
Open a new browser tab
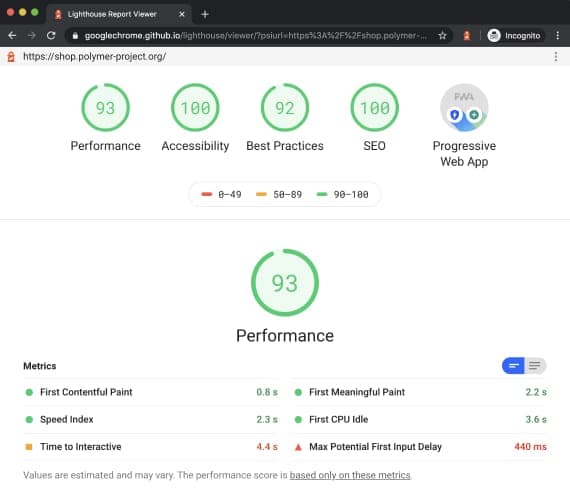click(205, 14)
